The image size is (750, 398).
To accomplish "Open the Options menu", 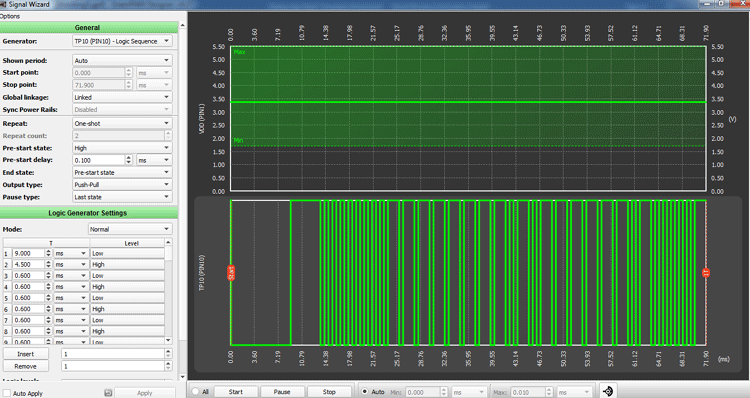I will point(10,16).
